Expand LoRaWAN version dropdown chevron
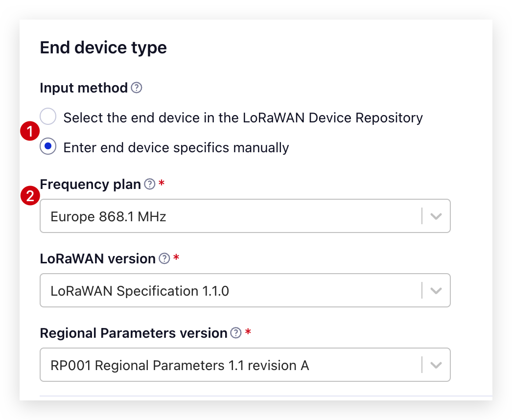The width and height of the screenshot is (512, 420). pos(436,290)
